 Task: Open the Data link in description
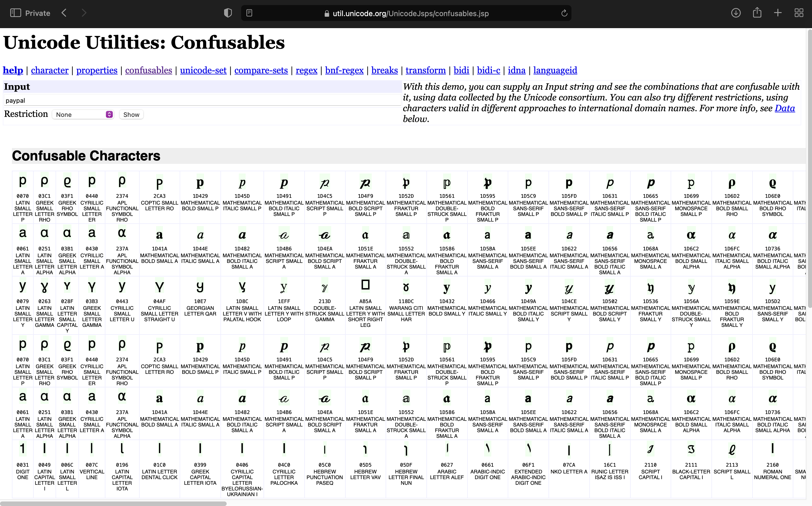click(x=785, y=108)
